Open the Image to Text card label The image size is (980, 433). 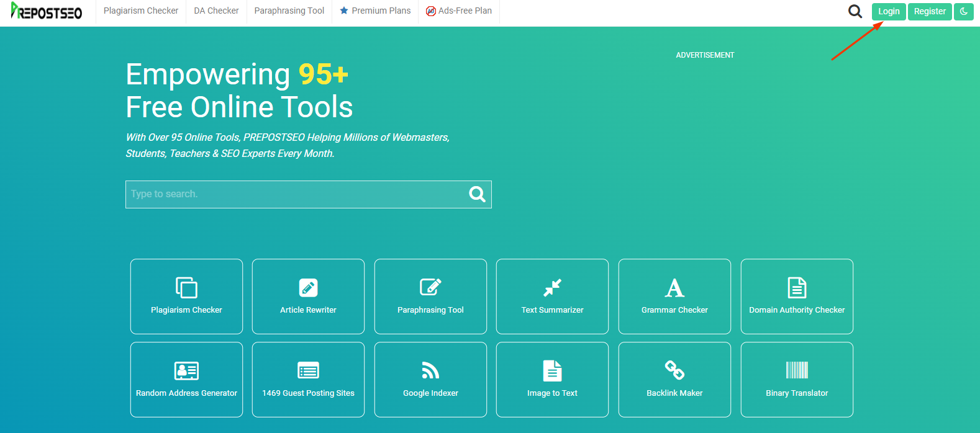tap(552, 393)
